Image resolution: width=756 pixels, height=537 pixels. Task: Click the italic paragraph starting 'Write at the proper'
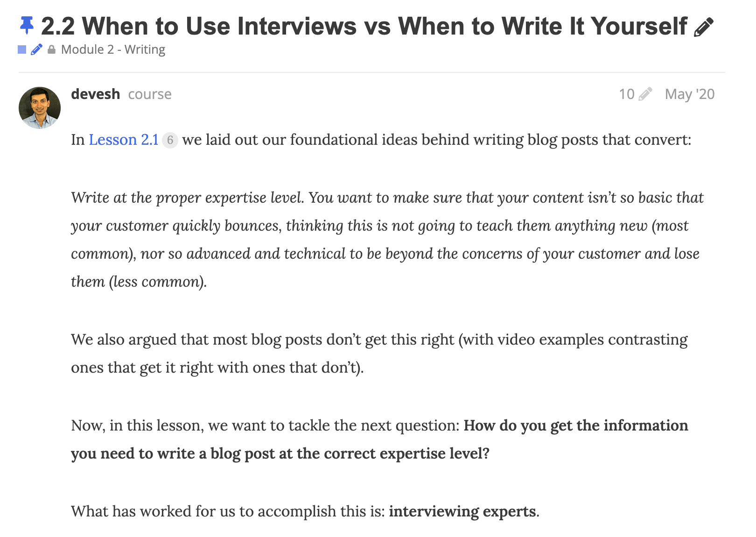387,240
